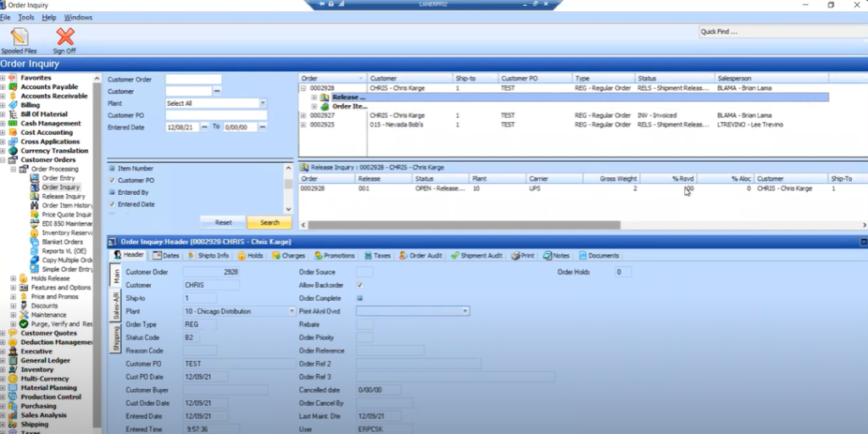
Task: Click the Customer Order search field
Action: pos(193,80)
